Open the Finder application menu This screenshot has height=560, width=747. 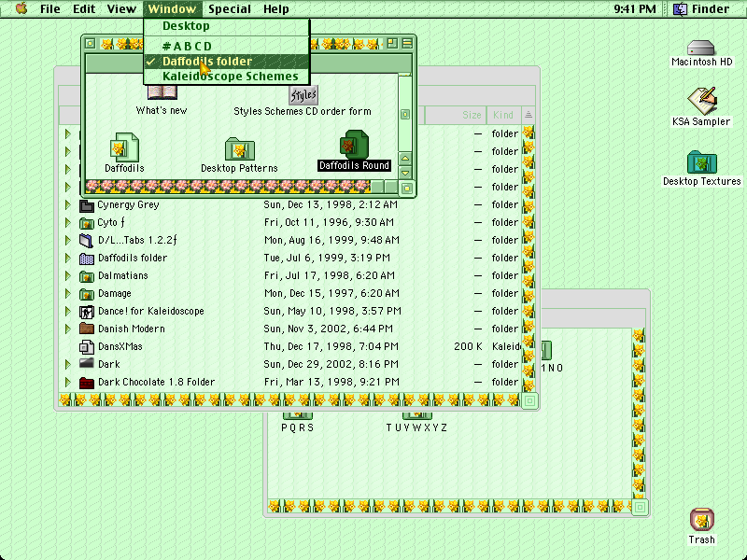point(701,8)
